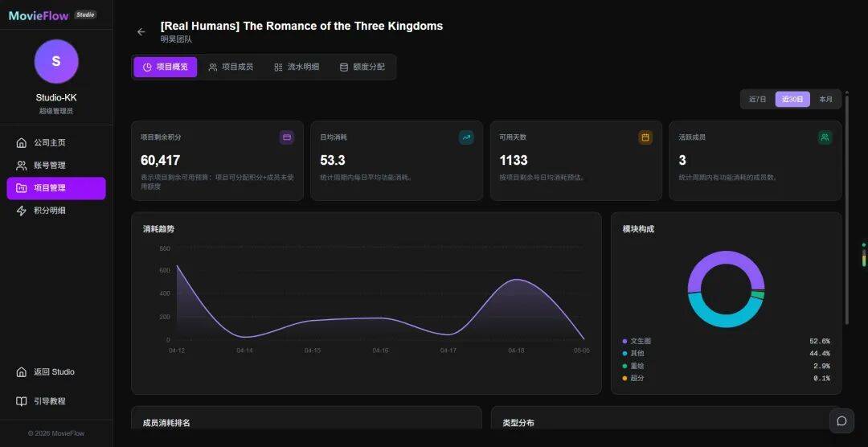Click the 项目剩余积分 card icon
Viewport: 868px width, 447px height.
point(287,137)
